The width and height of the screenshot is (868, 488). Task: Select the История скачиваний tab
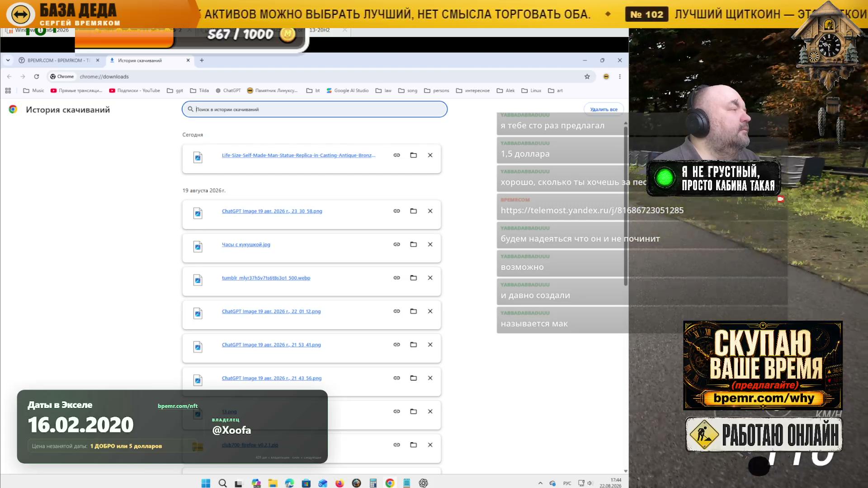pyautogui.click(x=149, y=60)
